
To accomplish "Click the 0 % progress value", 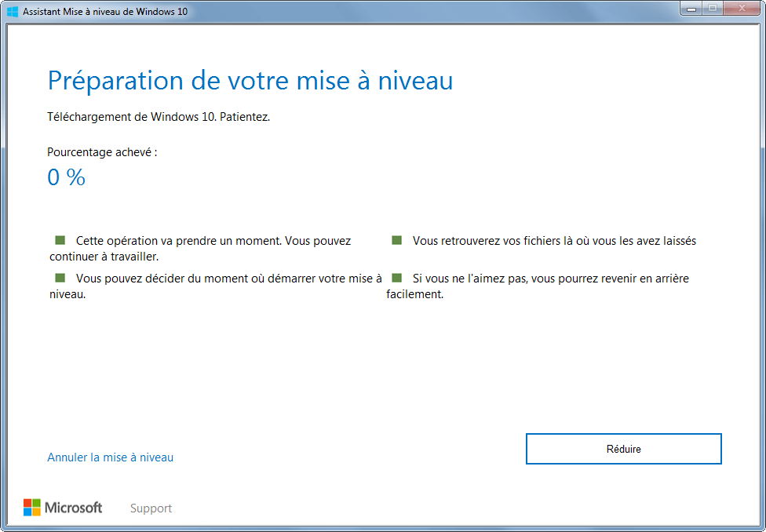I will tap(67, 177).
